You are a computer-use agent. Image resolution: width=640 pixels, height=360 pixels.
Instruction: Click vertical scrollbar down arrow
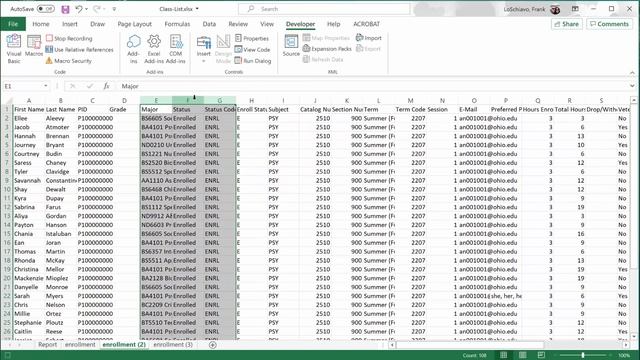click(634, 337)
